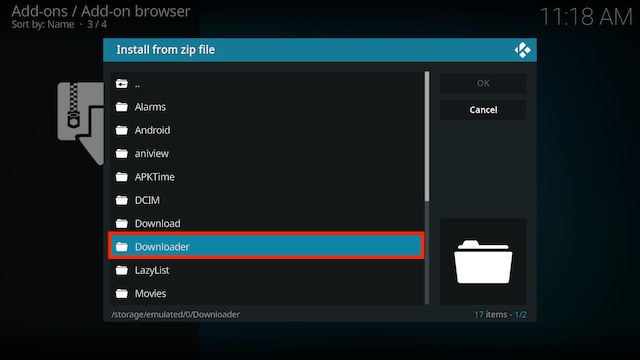Click the aniview folder icon
The image size is (640, 360).
[122, 153]
